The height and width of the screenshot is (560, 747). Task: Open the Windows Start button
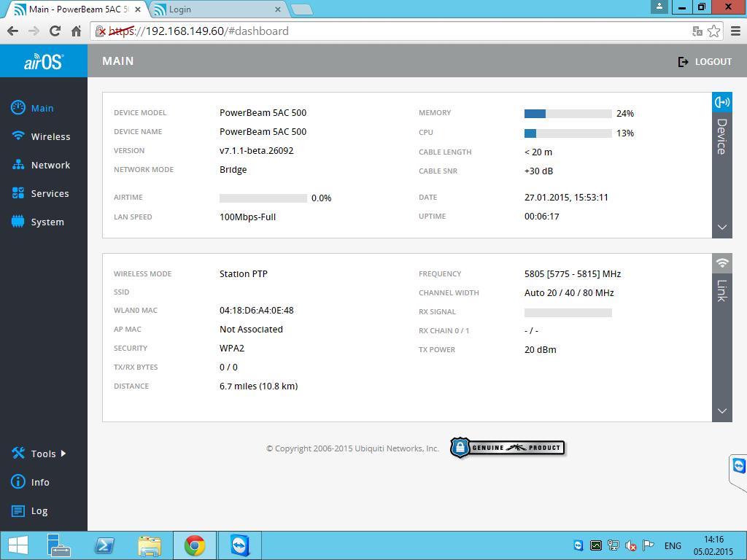point(18,545)
